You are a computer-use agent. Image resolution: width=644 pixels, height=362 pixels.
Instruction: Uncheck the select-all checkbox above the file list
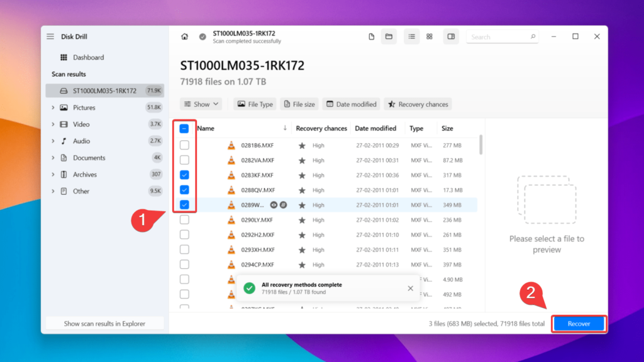[x=184, y=128]
